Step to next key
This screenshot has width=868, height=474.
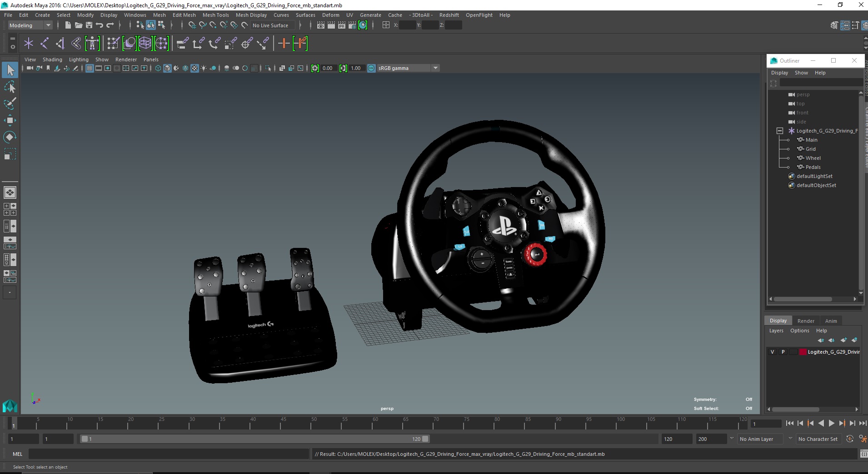tap(842, 423)
